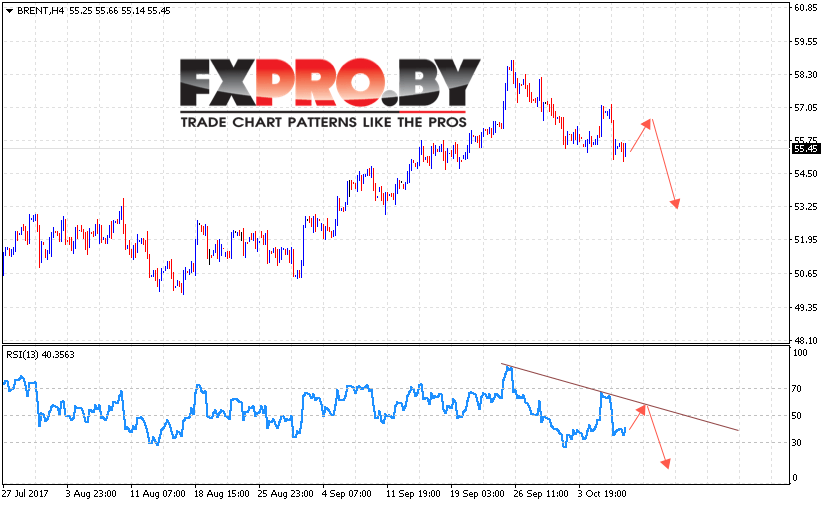Click the 59.55 price scale label
The image size is (829, 505).
pos(806,42)
